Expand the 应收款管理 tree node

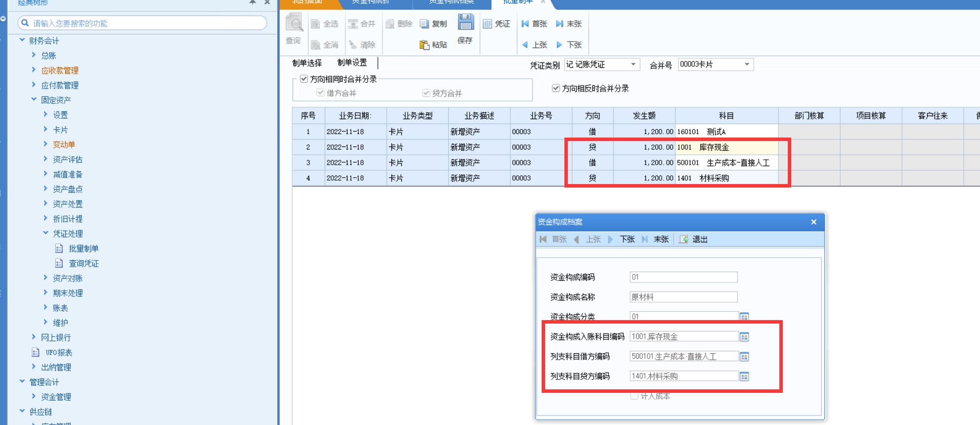click(x=34, y=70)
